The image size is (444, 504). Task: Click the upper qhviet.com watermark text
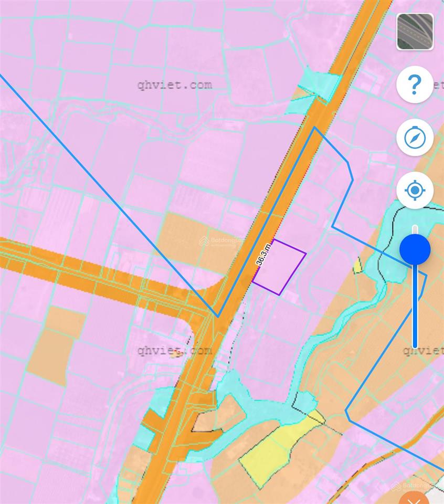point(175,85)
